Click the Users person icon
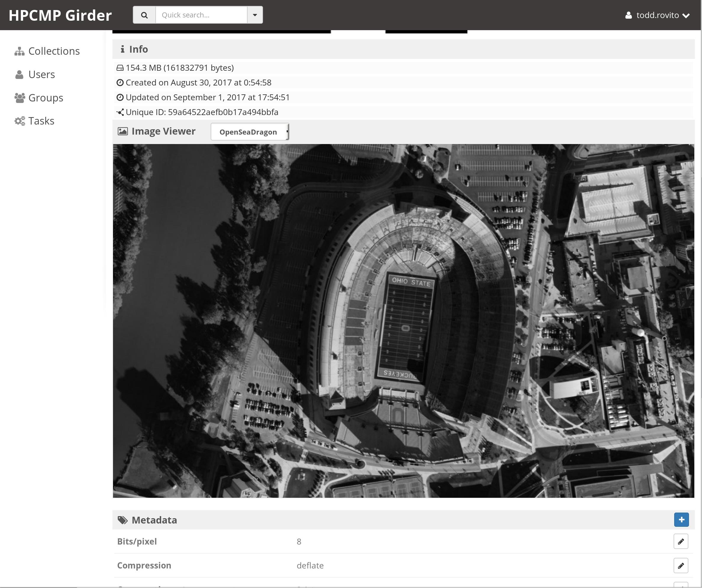Image resolution: width=702 pixels, height=588 pixels. [20, 75]
